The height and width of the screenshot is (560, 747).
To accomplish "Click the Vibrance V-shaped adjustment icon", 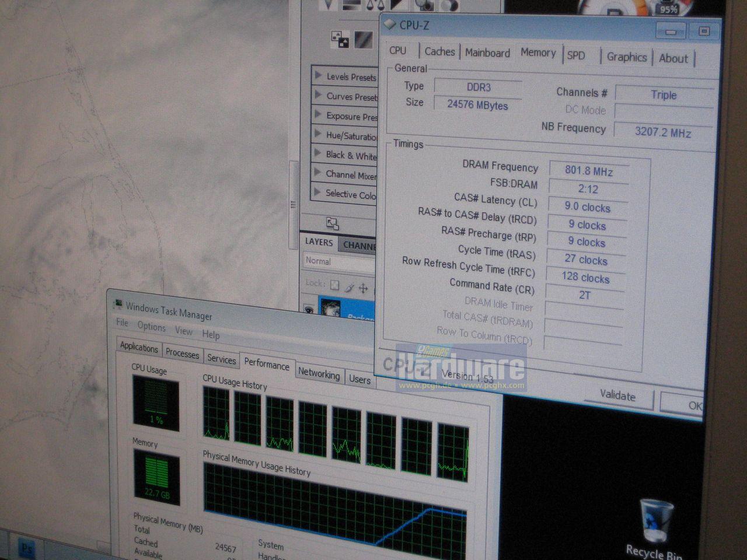I will pos(328,5).
